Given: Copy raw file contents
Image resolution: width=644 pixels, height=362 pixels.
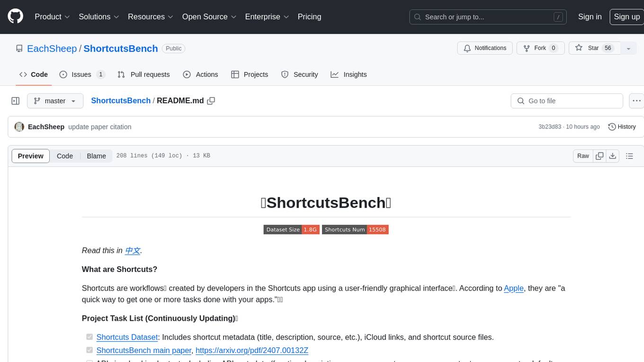Looking at the screenshot, I should [x=599, y=156].
